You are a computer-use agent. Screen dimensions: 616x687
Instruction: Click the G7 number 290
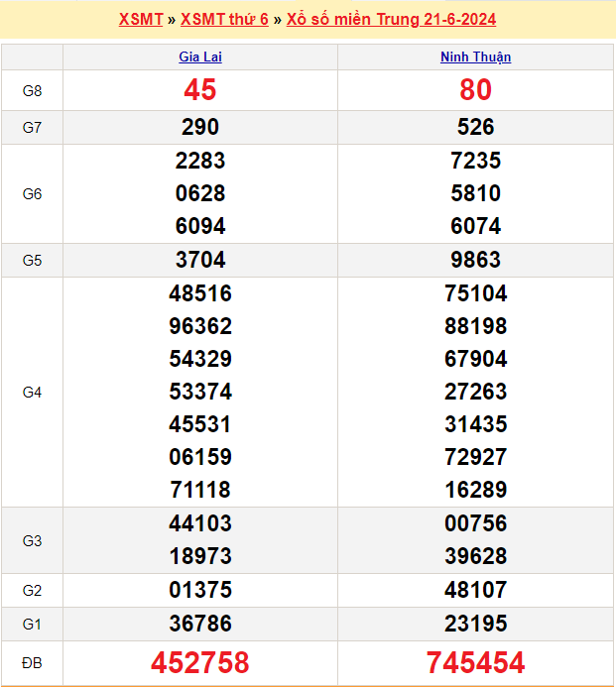(x=199, y=127)
